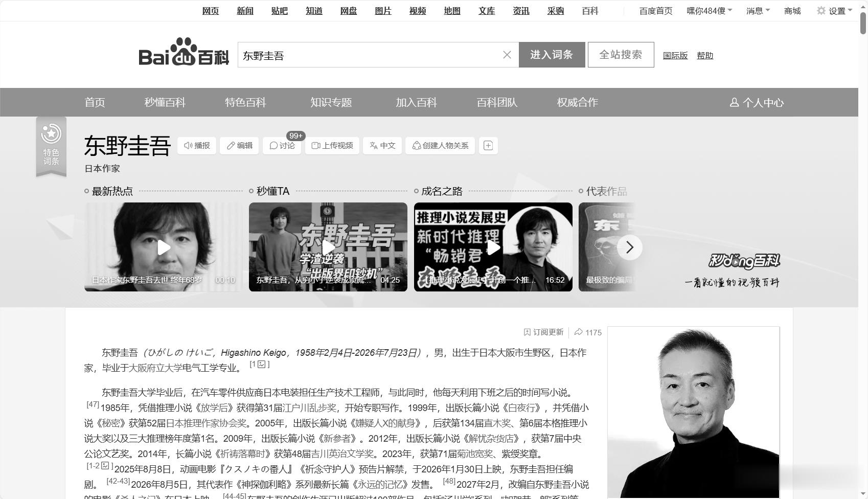This screenshot has width=868, height=499.
Task: Open the 帮助 link
Action: pyautogui.click(x=705, y=55)
